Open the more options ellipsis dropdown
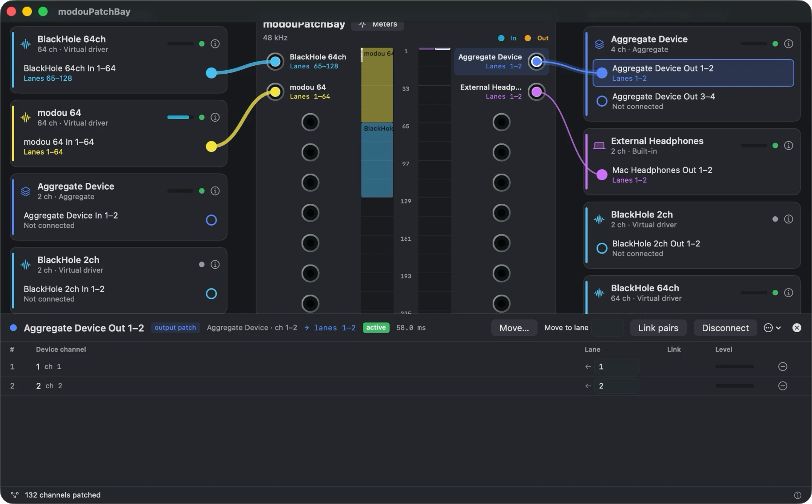 [772, 328]
